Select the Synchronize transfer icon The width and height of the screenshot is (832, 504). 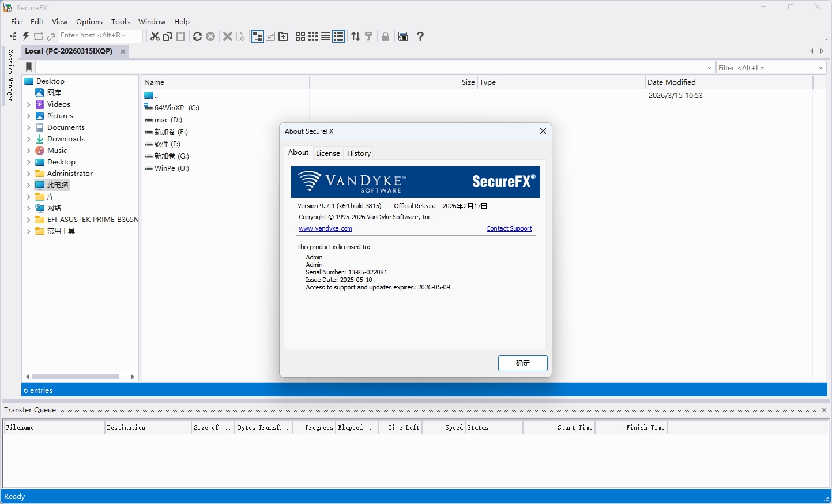[x=270, y=36]
